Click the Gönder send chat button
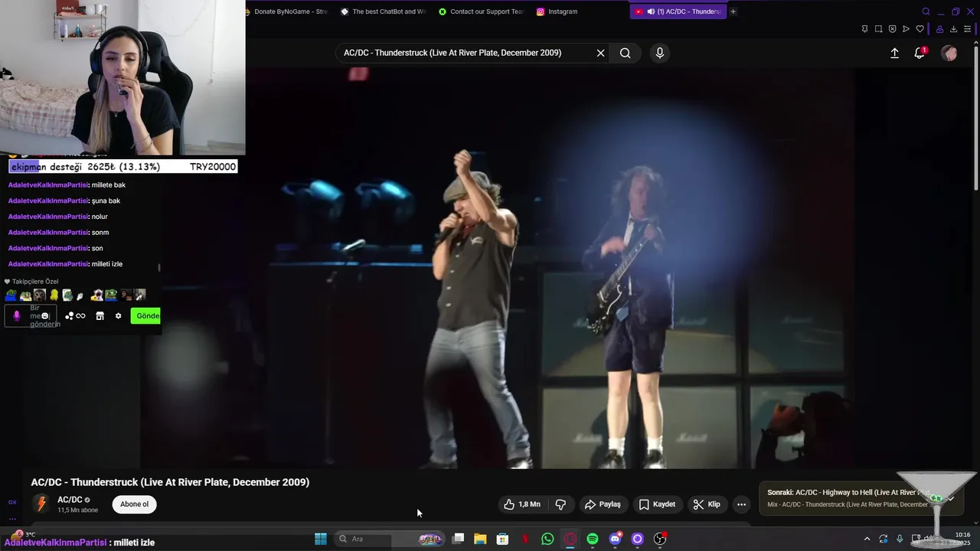Screen dimensions: 980x551 point(147,316)
